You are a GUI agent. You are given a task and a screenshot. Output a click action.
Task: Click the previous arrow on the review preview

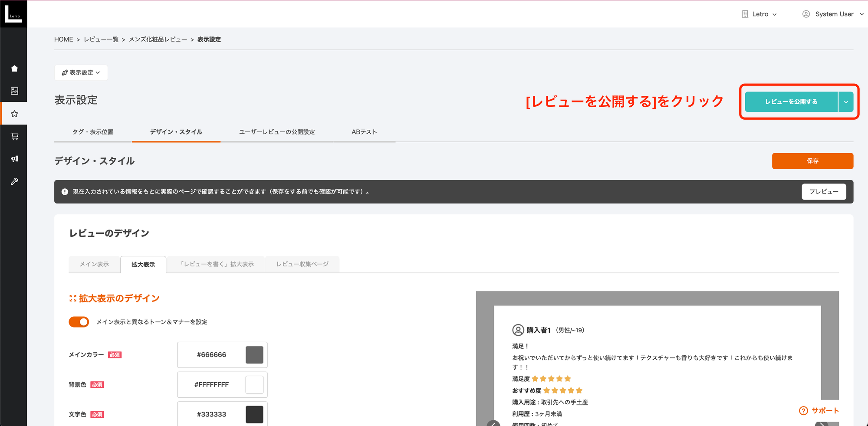tap(493, 424)
